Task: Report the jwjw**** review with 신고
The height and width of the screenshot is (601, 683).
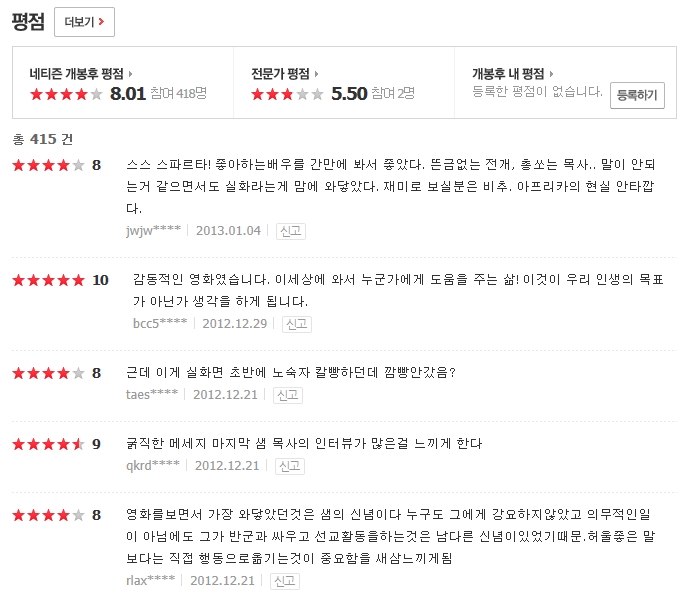Action: click(291, 231)
